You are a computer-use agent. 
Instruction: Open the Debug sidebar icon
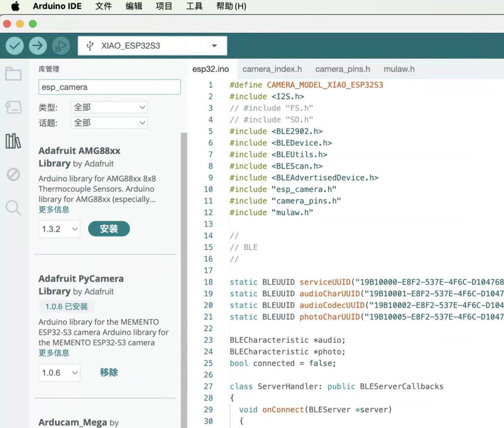click(14, 174)
